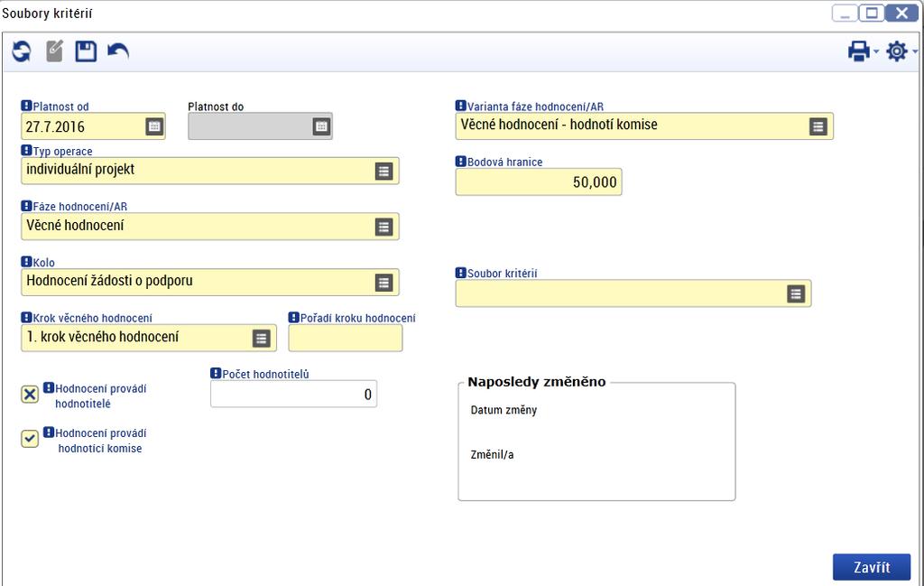Toggle Hodnocení provádí hodnotící komise checkbox

(x=30, y=439)
